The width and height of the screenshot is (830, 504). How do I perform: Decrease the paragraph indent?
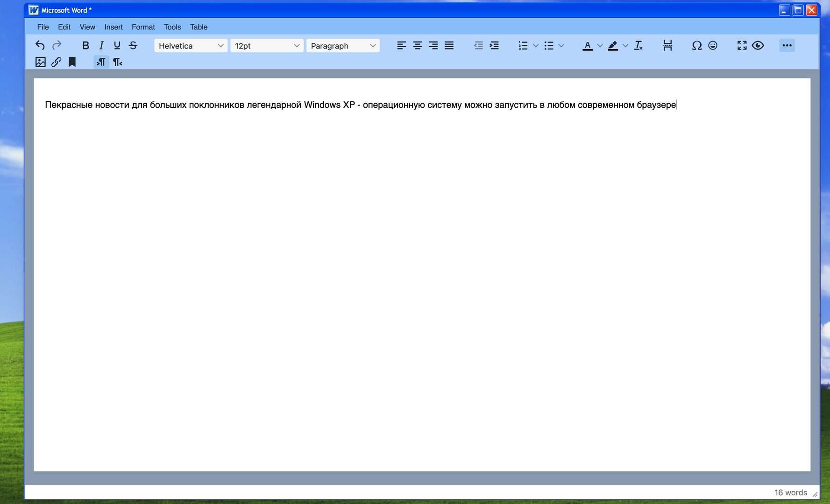478,45
